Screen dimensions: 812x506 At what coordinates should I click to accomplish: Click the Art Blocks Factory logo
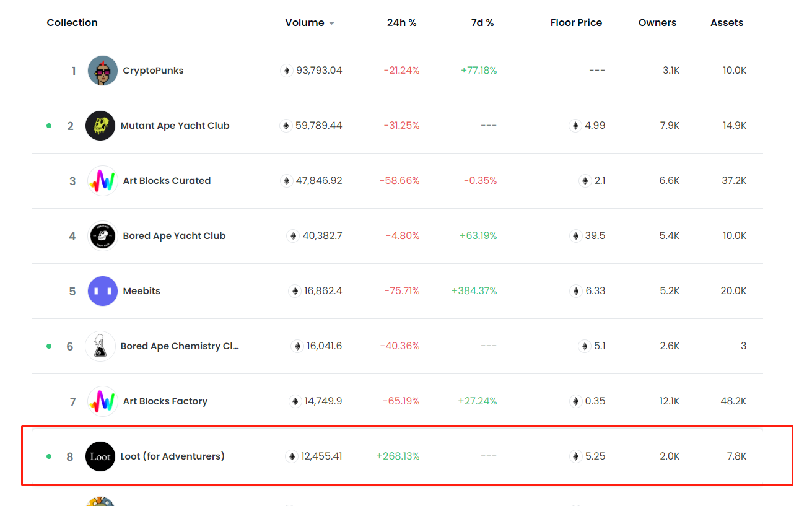[103, 401]
